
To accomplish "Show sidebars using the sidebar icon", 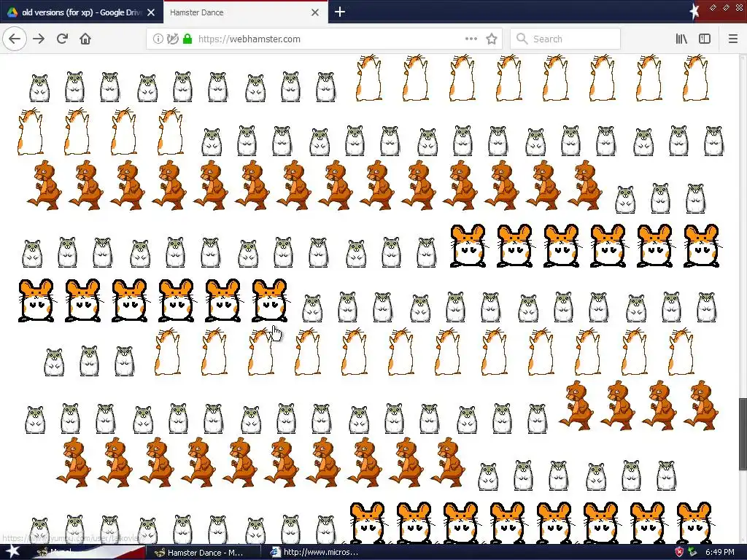I will pos(705,39).
